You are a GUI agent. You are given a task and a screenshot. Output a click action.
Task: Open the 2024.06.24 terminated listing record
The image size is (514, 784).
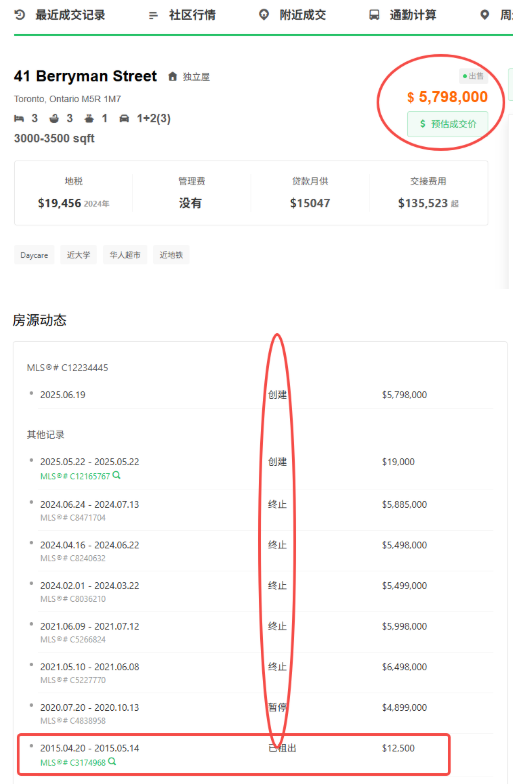[x=260, y=510]
